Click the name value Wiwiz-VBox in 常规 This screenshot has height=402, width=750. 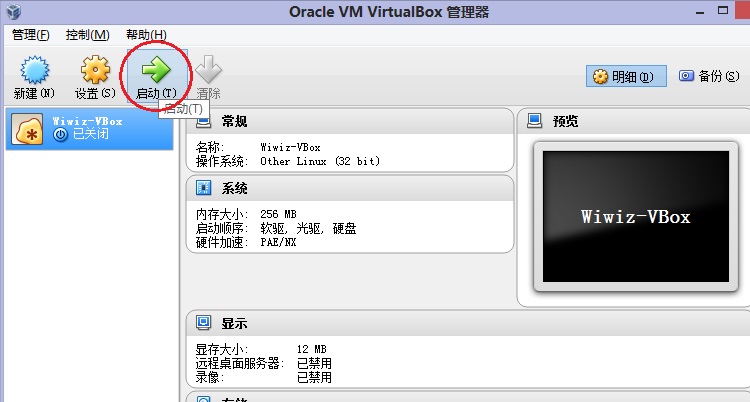pyautogui.click(x=290, y=147)
